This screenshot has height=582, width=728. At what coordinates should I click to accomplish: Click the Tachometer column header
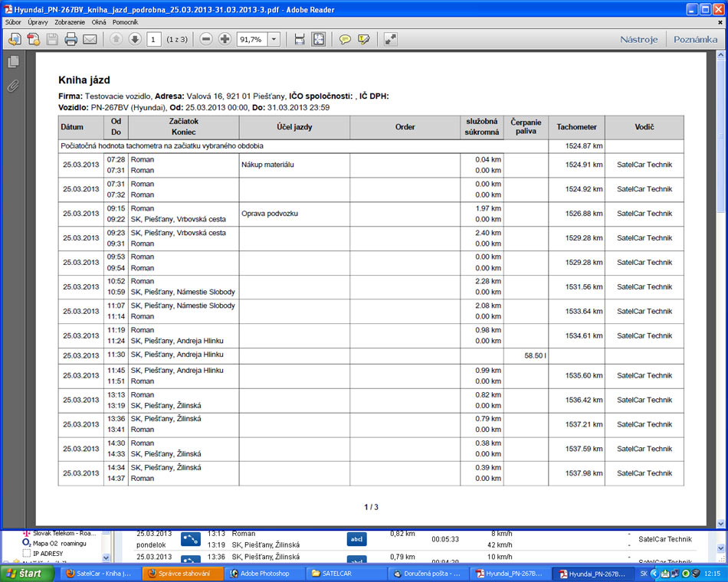point(576,126)
